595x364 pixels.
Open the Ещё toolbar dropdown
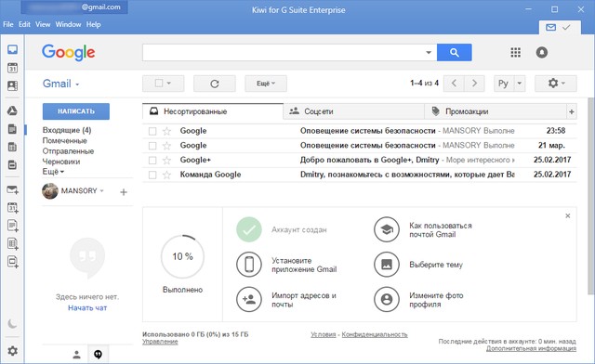point(266,84)
